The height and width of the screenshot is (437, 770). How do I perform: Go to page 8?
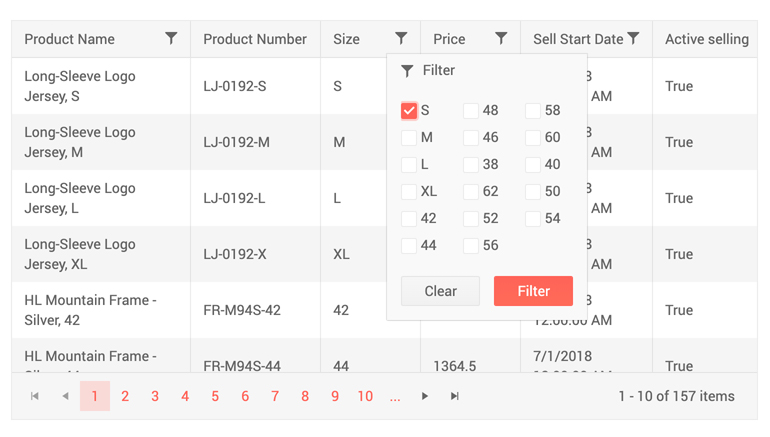[305, 396]
